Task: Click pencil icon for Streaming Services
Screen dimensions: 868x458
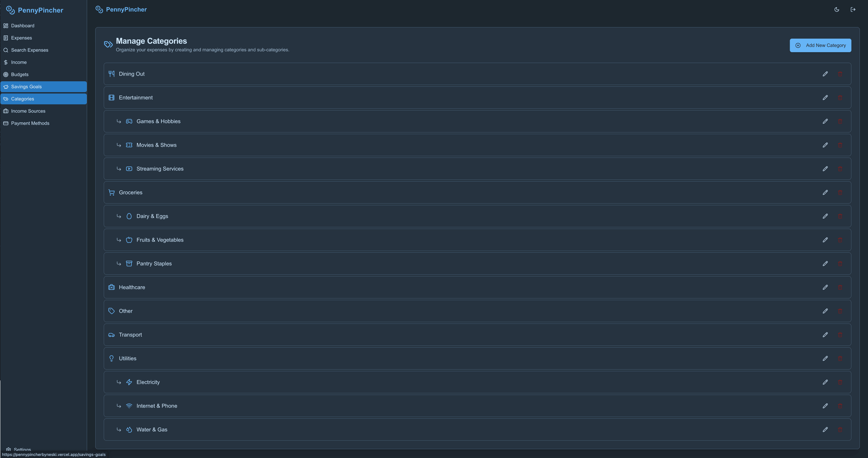Action: coord(825,169)
